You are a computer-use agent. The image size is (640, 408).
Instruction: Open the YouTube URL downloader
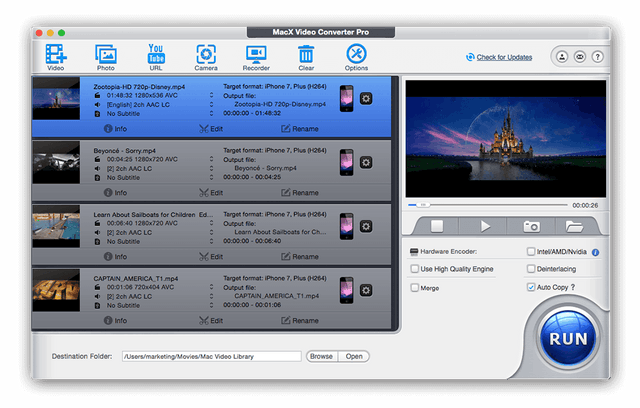[x=156, y=56]
